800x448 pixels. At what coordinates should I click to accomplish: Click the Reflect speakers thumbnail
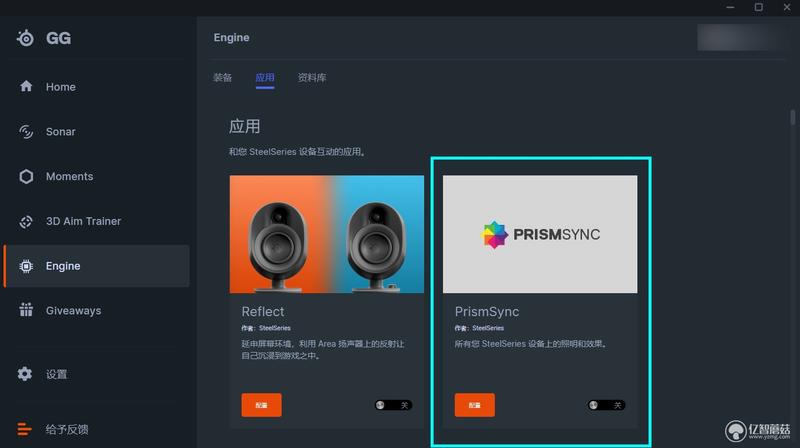point(327,234)
